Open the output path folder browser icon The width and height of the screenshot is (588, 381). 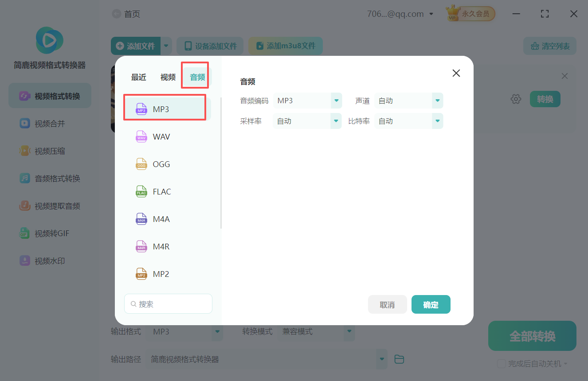(399, 359)
